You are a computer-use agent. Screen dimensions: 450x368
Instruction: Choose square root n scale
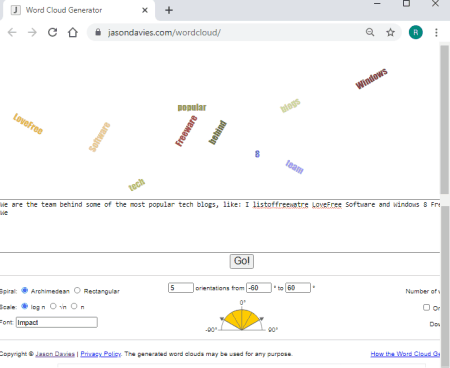click(x=53, y=306)
